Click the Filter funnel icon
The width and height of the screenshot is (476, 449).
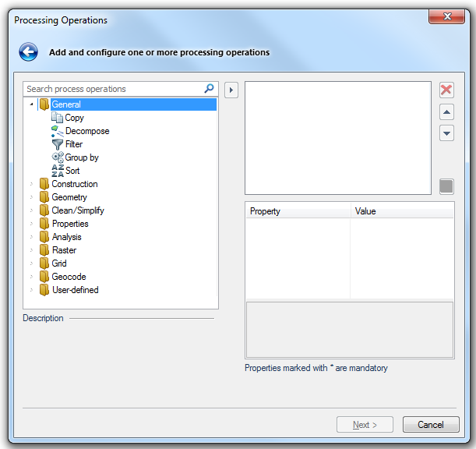[57, 144]
